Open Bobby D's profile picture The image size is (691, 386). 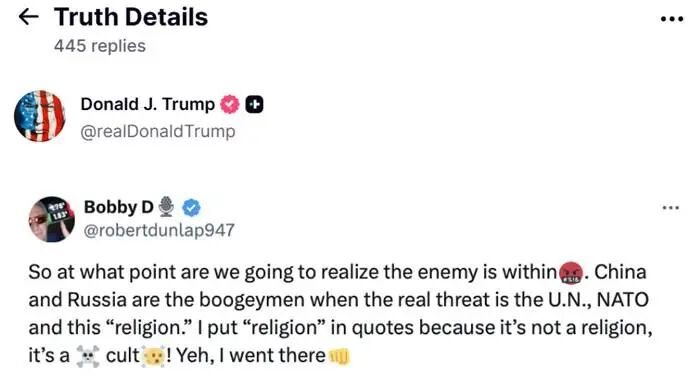52,219
